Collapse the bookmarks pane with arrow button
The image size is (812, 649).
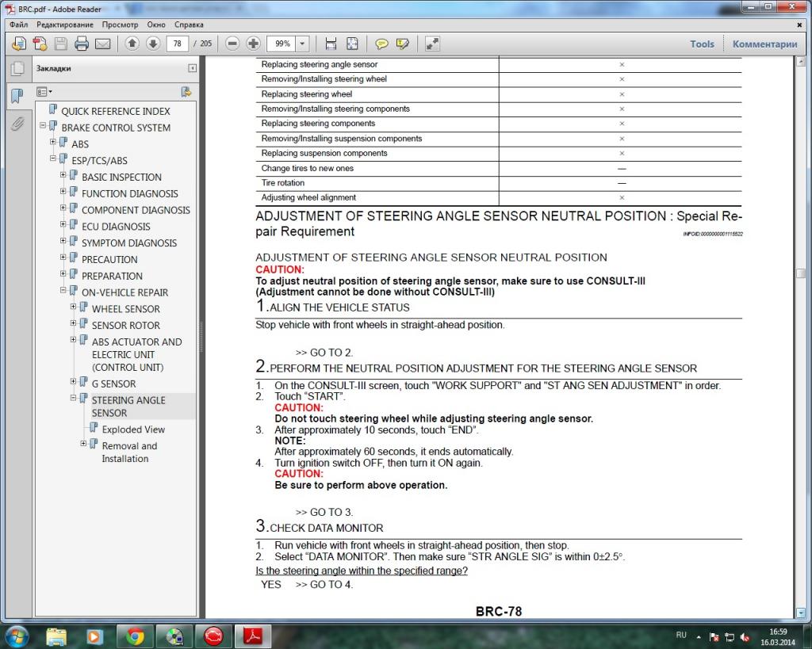pos(192,69)
